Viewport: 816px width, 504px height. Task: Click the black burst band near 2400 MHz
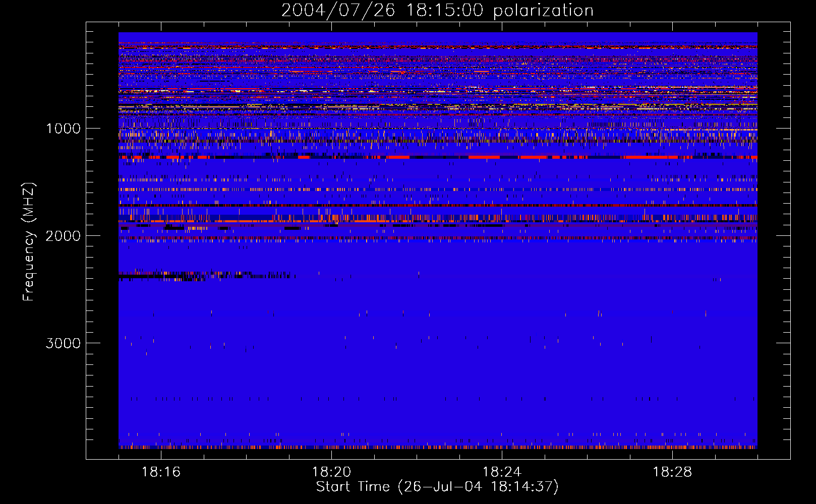tap(207, 276)
